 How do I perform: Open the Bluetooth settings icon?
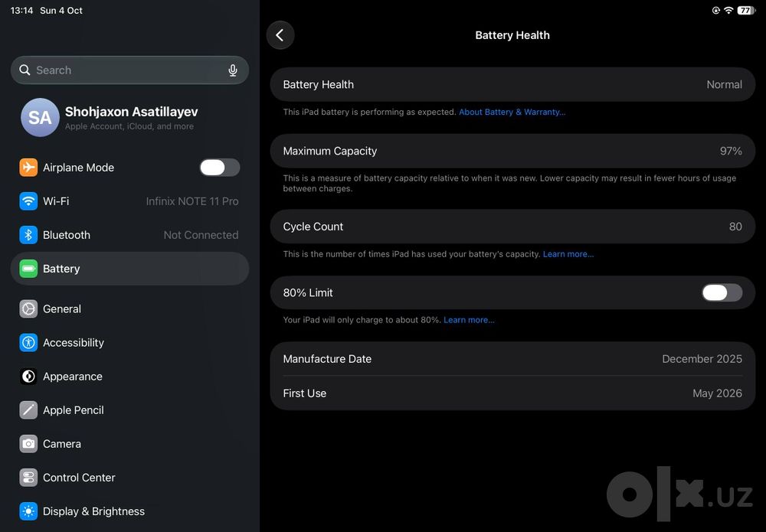point(28,235)
